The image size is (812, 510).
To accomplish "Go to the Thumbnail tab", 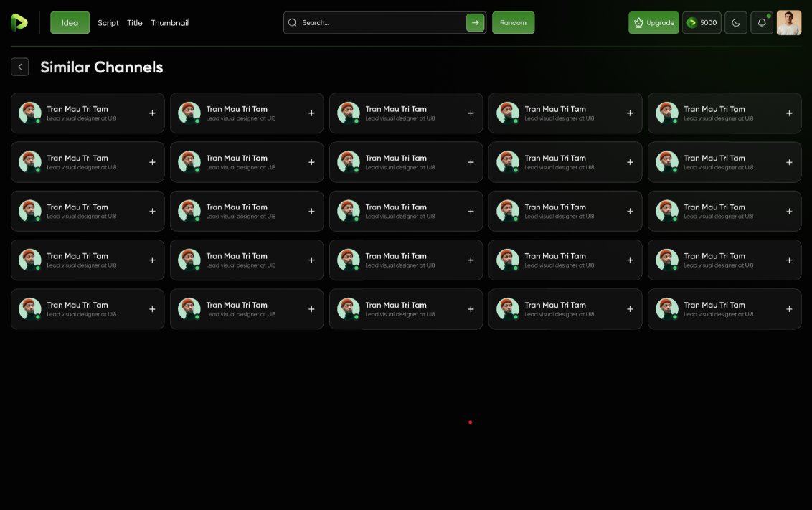I will (169, 23).
